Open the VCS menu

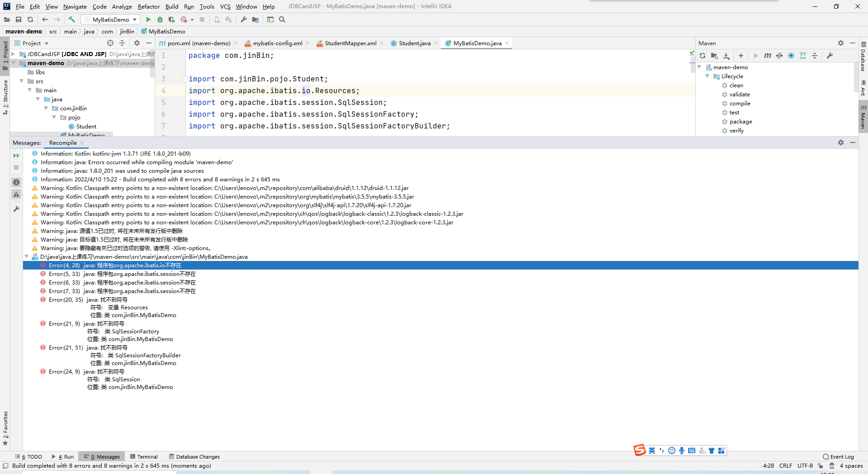225,6
